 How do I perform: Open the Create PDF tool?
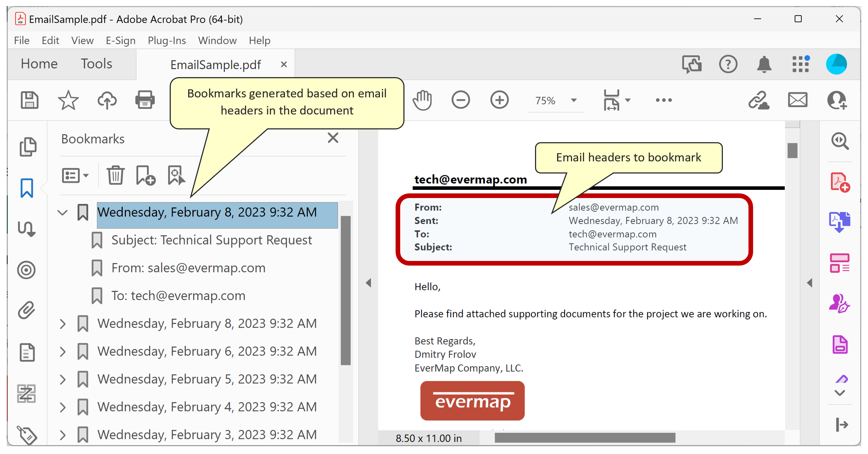pos(840,182)
